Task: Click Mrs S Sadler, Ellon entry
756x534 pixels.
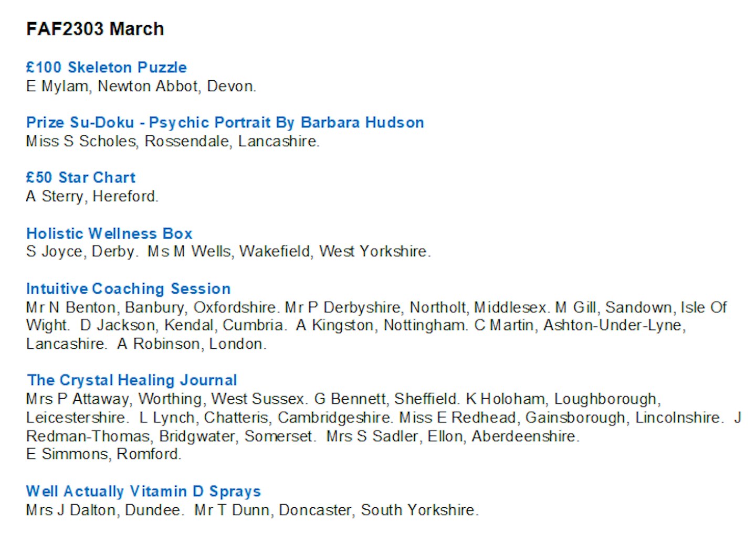Action: (453, 436)
